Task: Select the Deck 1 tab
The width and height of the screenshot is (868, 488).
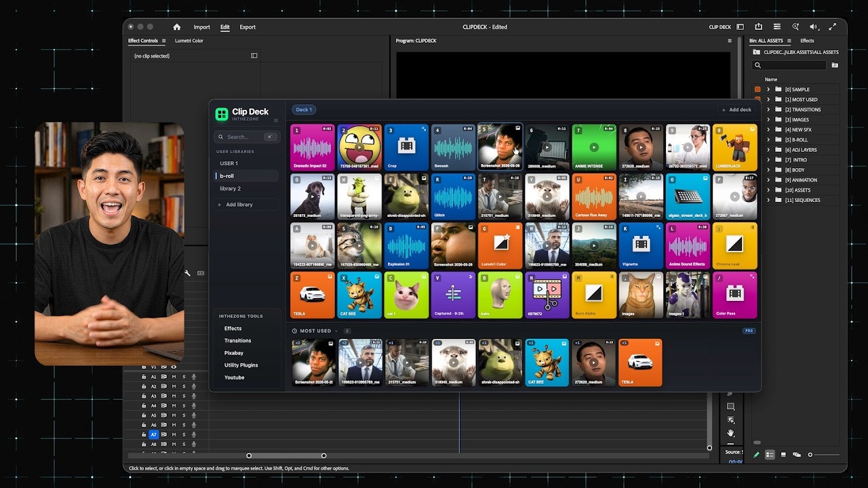Action: pos(304,110)
